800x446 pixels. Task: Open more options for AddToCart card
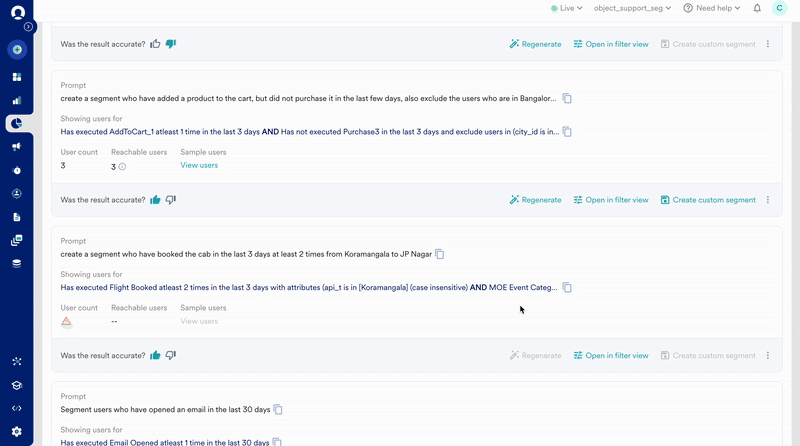coord(768,200)
